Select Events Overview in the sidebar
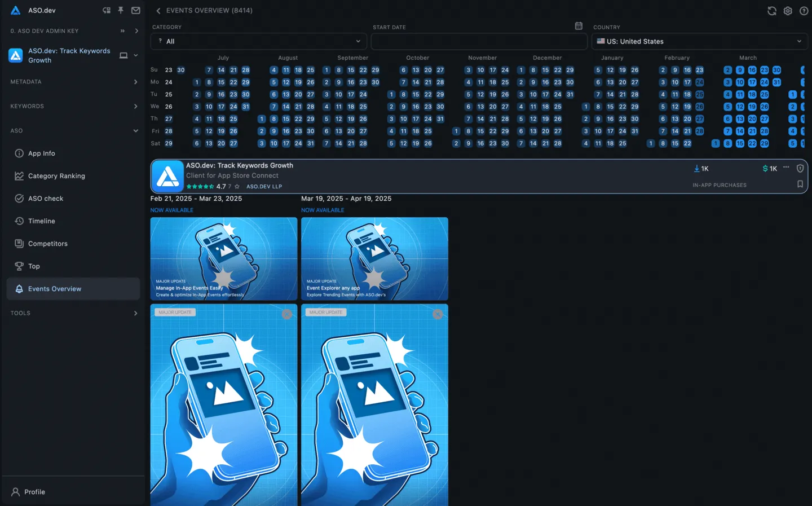 pyautogui.click(x=55, y=288)
